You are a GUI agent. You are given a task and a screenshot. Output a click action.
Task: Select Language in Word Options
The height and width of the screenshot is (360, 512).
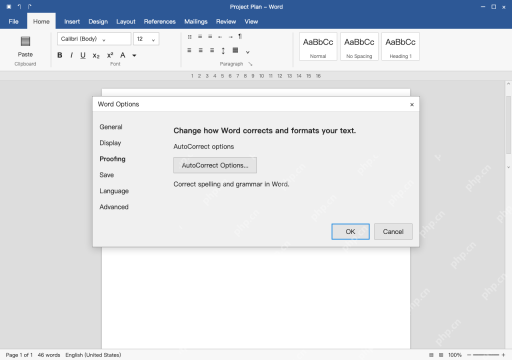114,191
